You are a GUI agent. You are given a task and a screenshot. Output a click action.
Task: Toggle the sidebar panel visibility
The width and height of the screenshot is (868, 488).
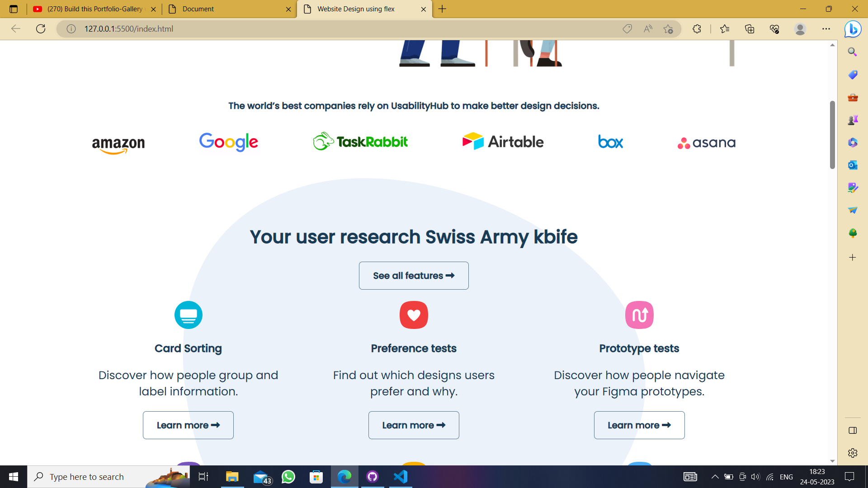pyautogui.click(x=853, y=430)
